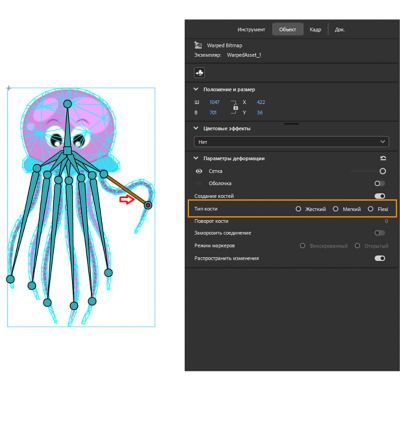Click the orange selected bone on the tentacle

pyautogui.click(x=126, y=189)
